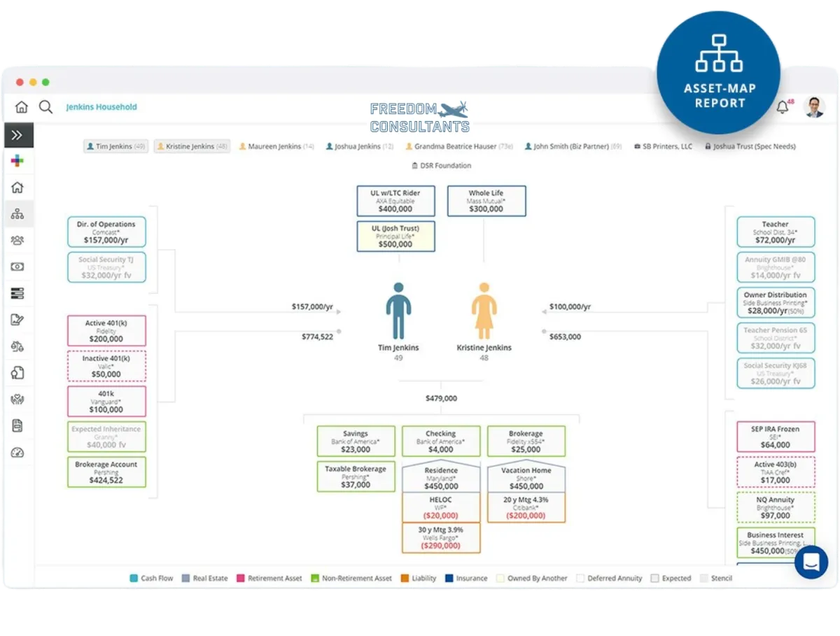Open the Residence Maryland property card
Screen dimensions: 840x636
(x=441, y=476)
